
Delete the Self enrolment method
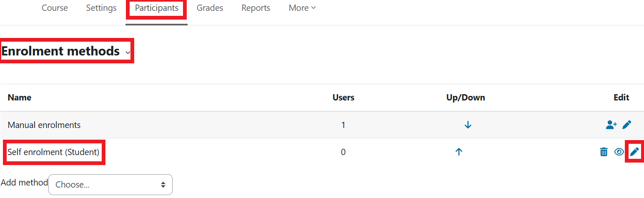tap(604, 152)
